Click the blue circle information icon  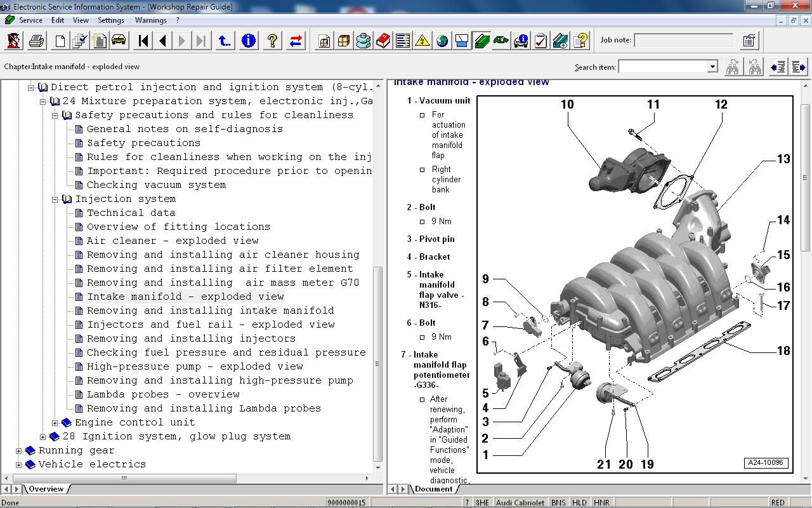click(x=249, y=41)
